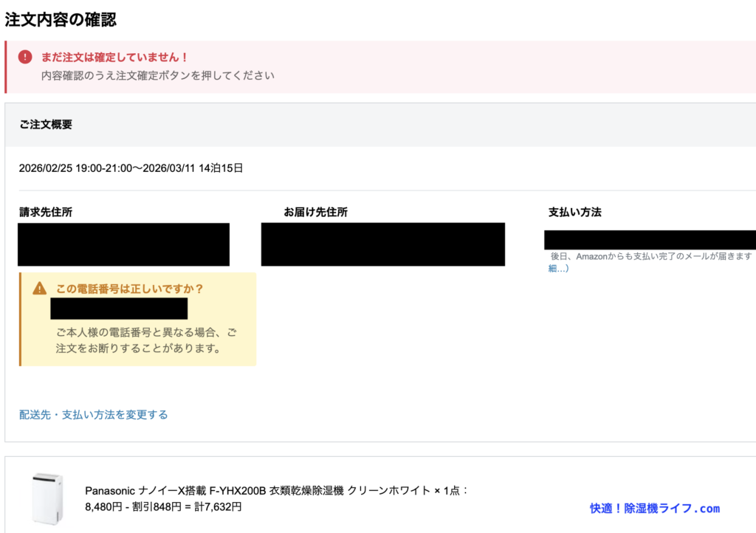Click the 細…) details link under payment

click(x=558, y=268)
